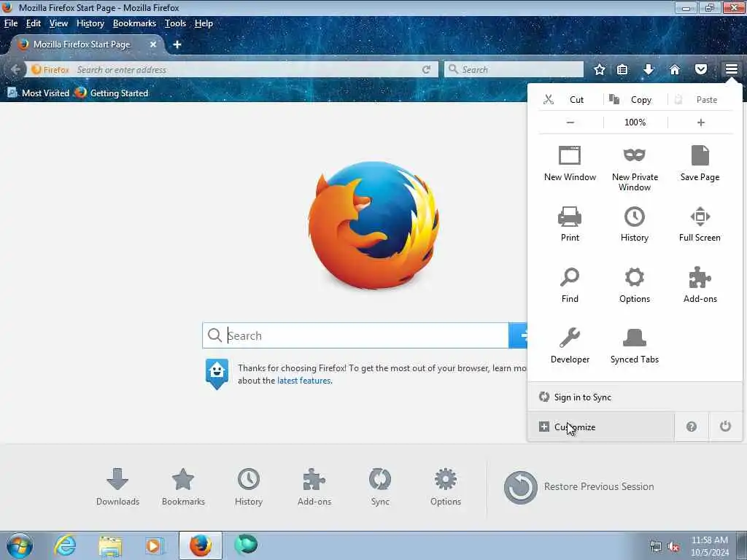Open Help menu question mark icon

tap(692, 427)
